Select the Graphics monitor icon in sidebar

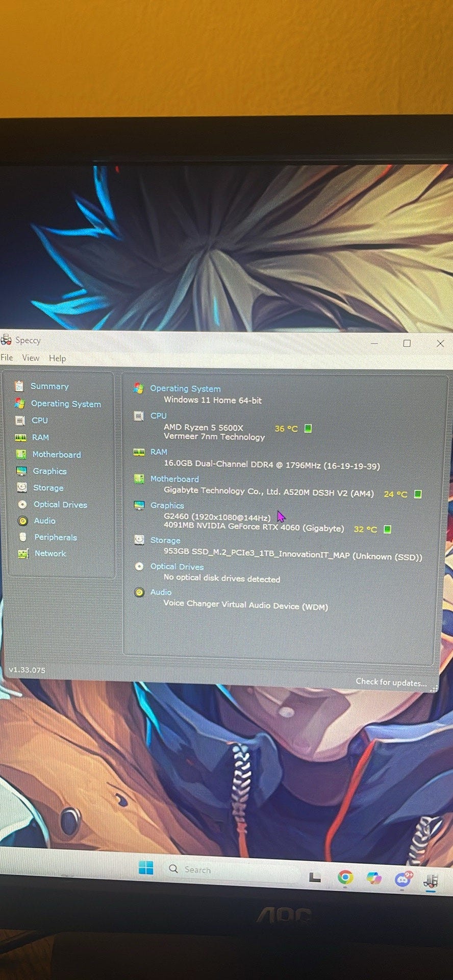pyautogui.click(x=21, y=471)
